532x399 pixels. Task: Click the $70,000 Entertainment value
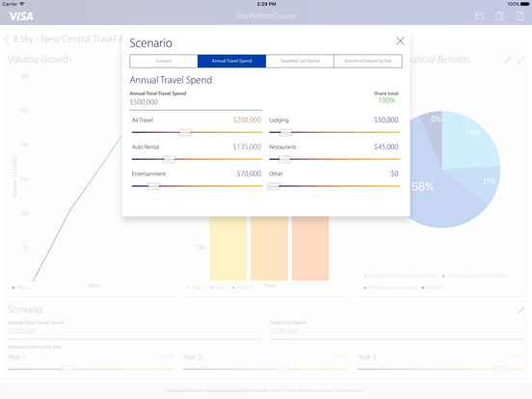(x=249, y=173)
